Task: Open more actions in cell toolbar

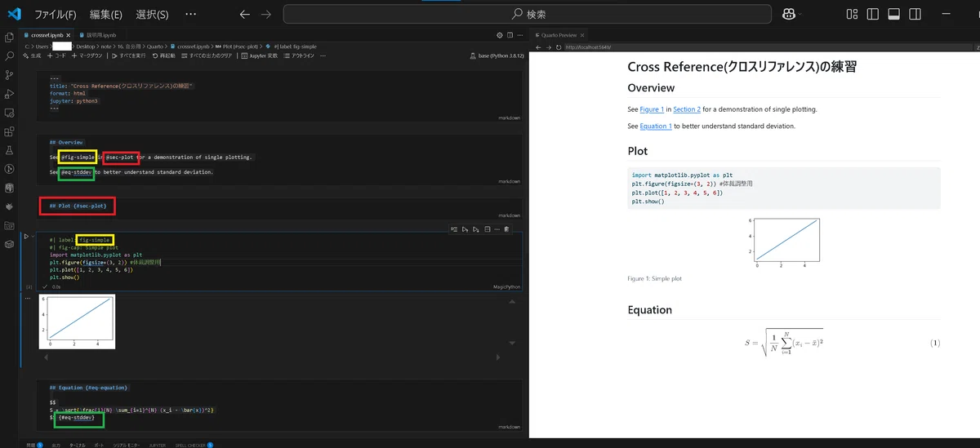Action: pyautogui.click(x=497, y=229)
